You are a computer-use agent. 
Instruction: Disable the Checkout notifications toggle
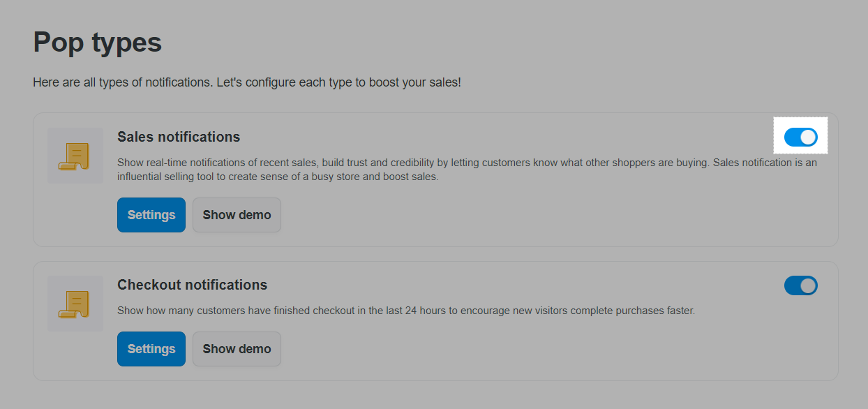(801, 285)
